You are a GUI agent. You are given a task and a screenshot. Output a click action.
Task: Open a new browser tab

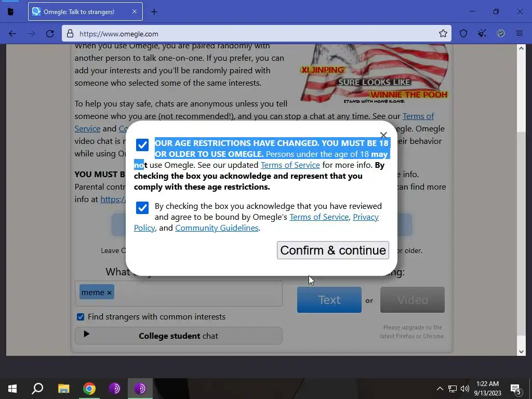[154, 12]
